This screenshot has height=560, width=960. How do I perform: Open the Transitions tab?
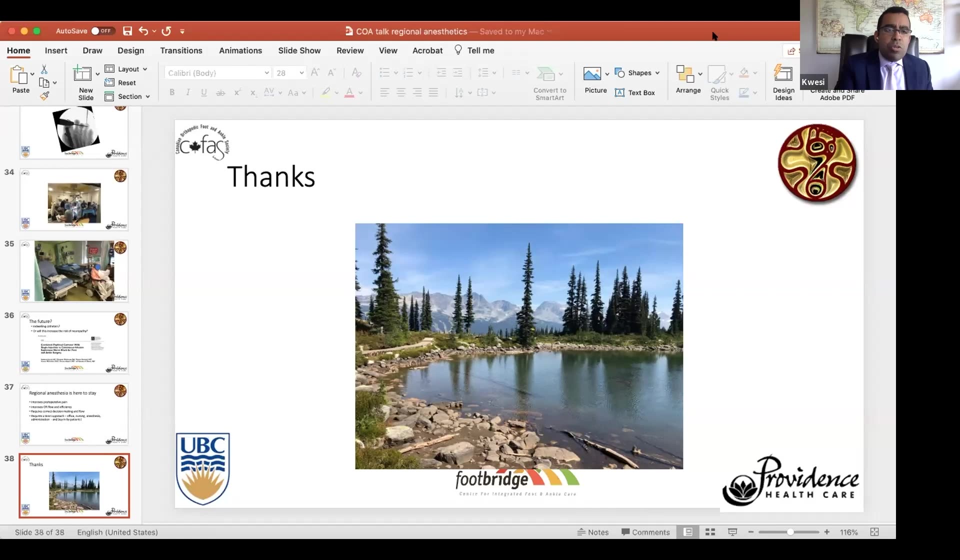[x=181, y=50]
